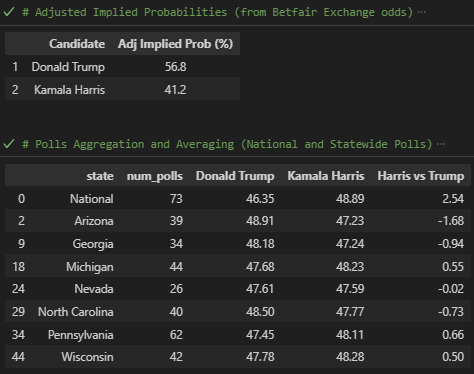
Task: Click the Harris vs Trump column header
Action: pyautogui.click(x=421, y=176)
